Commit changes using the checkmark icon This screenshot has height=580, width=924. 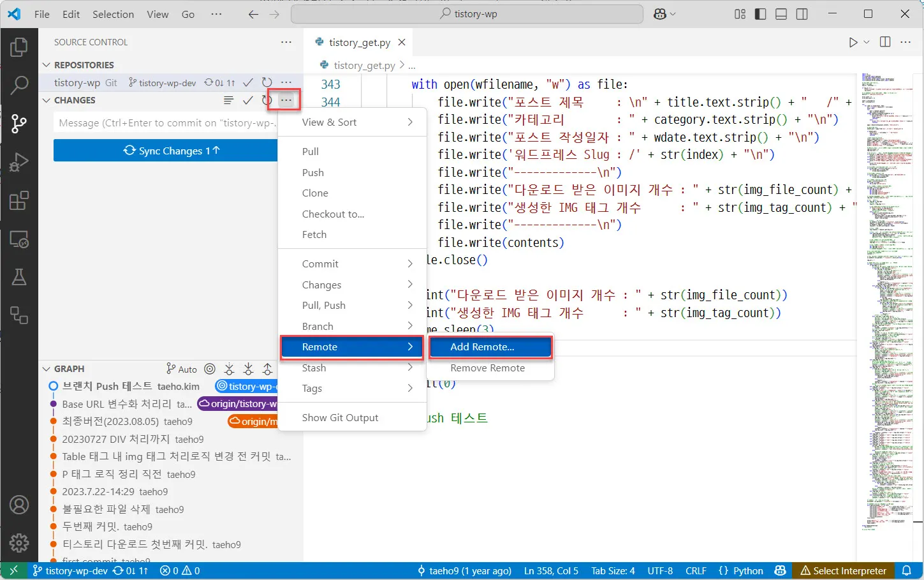pyautogui.click(x=248, y=100)
